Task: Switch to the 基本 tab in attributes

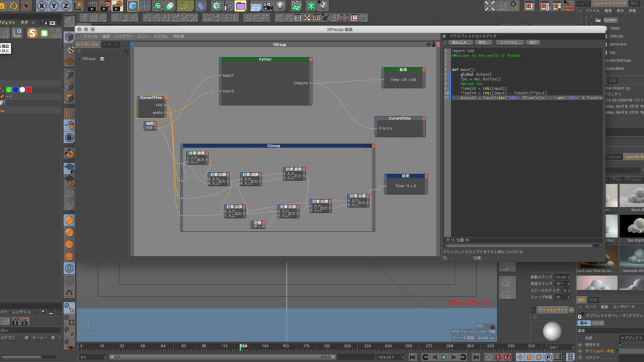Action: (583, 322)
